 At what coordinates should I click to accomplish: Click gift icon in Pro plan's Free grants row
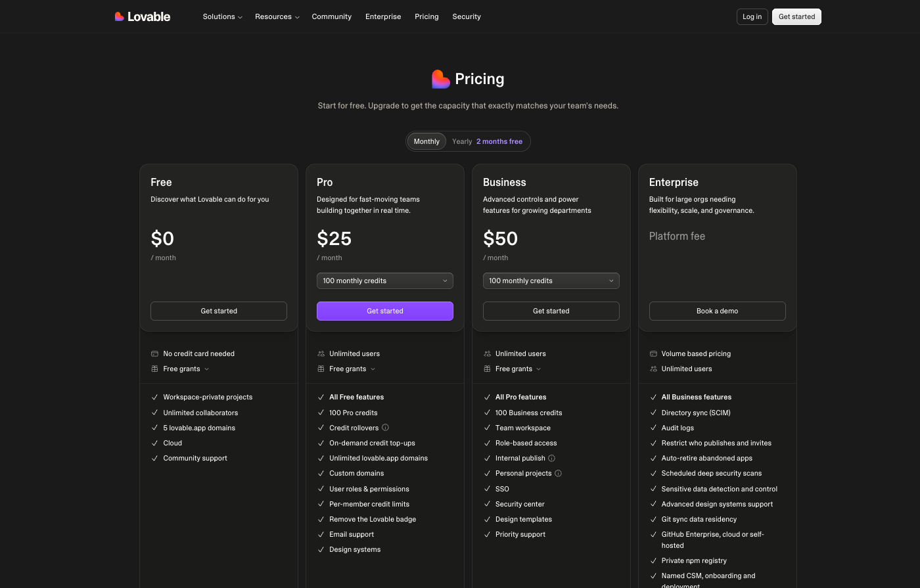(x=321, y=369)
